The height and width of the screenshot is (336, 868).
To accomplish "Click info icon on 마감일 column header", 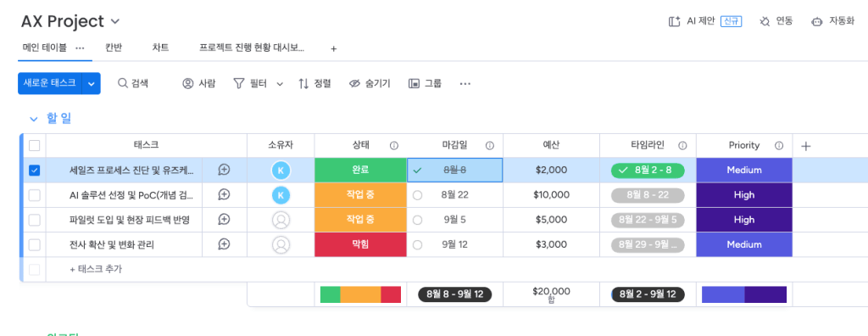I will point(489,146).
